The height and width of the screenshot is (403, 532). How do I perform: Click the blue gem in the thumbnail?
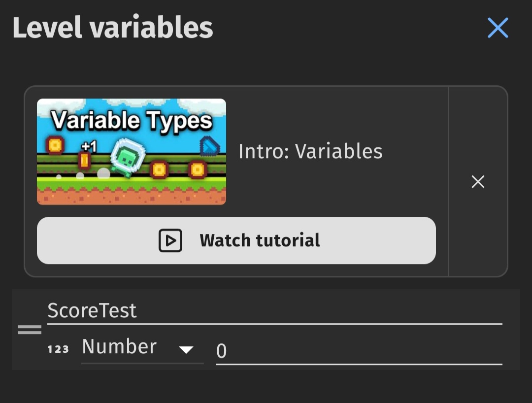pos(209,146)
